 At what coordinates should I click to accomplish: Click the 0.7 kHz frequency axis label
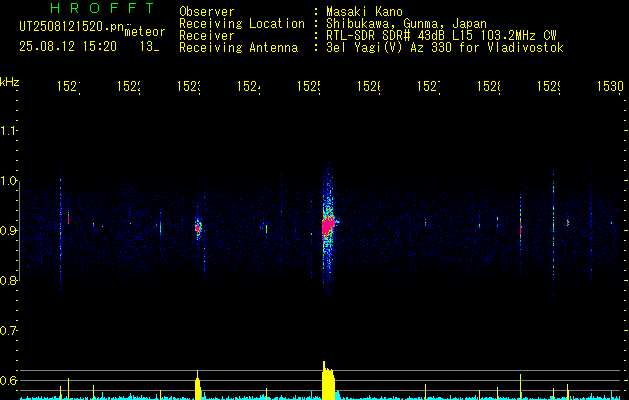(x=8, y=330)
